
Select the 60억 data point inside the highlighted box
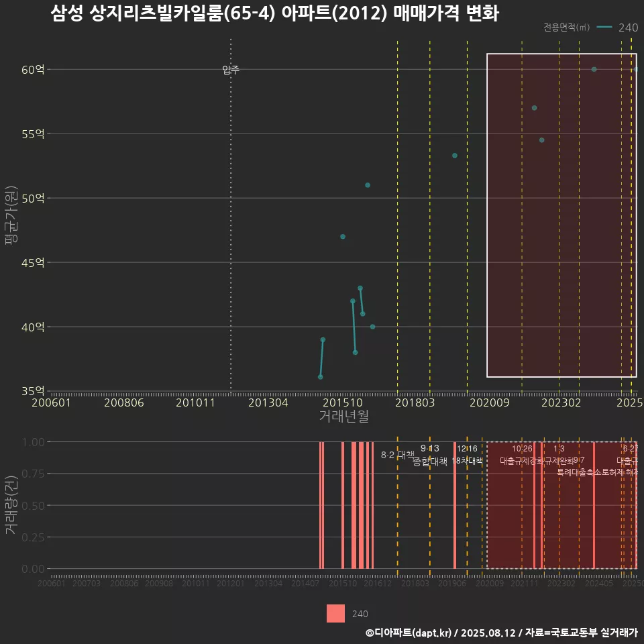pos(594,69)
